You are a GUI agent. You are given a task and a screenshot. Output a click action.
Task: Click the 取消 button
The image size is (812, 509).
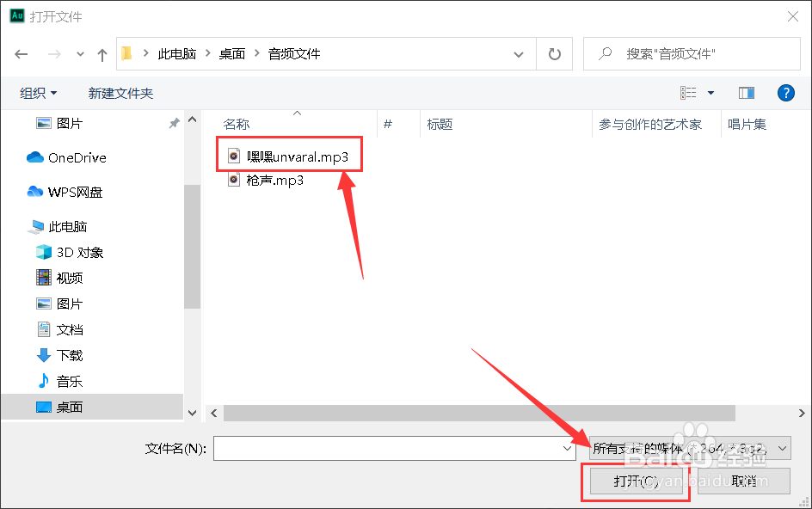(742, 481)
